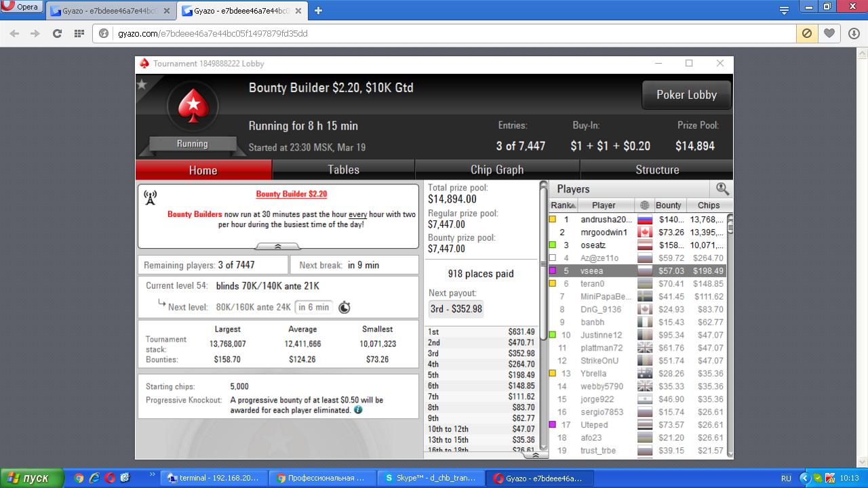868x488 pixels.
Task: Click the flag icon for oseatz
Action: click(x=645, y=245)
